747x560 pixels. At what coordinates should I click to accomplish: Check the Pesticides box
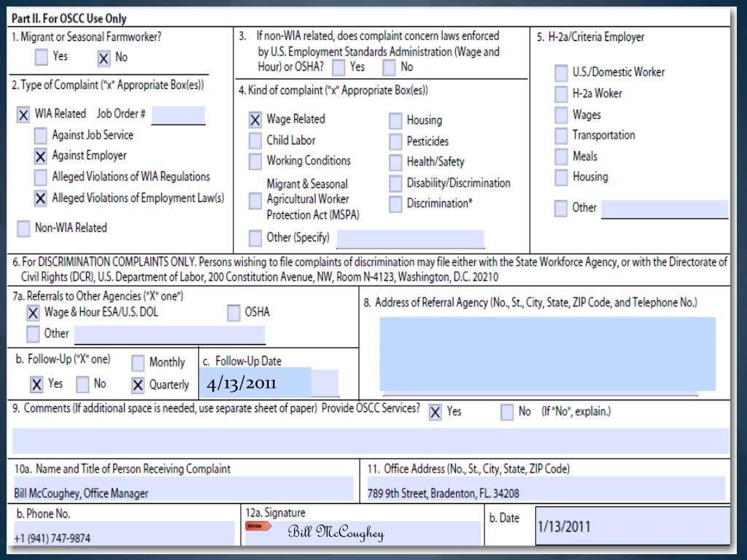(395, 142)
